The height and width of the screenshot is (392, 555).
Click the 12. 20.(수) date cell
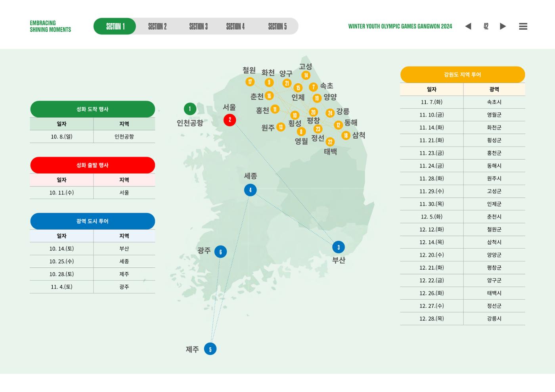point(432,255)
